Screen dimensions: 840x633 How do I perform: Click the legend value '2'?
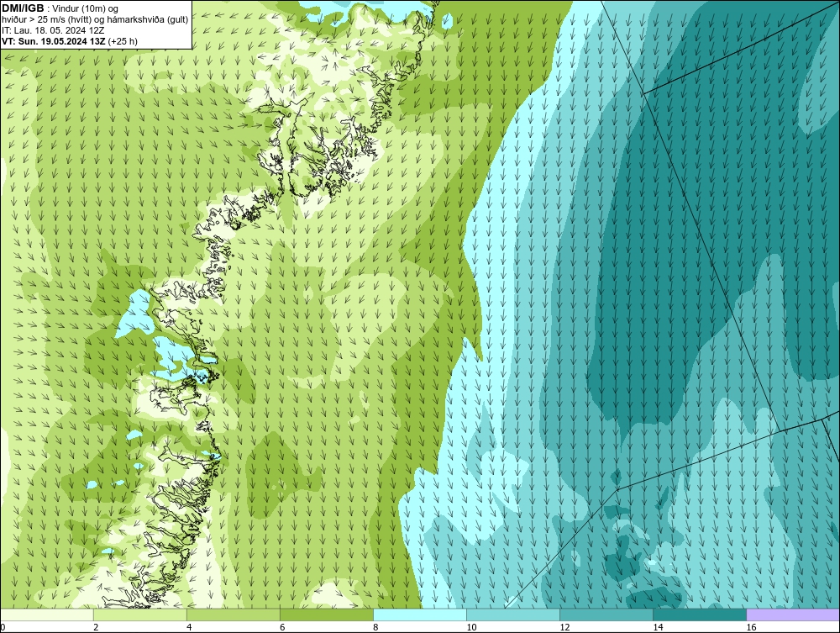coord(96,627)
